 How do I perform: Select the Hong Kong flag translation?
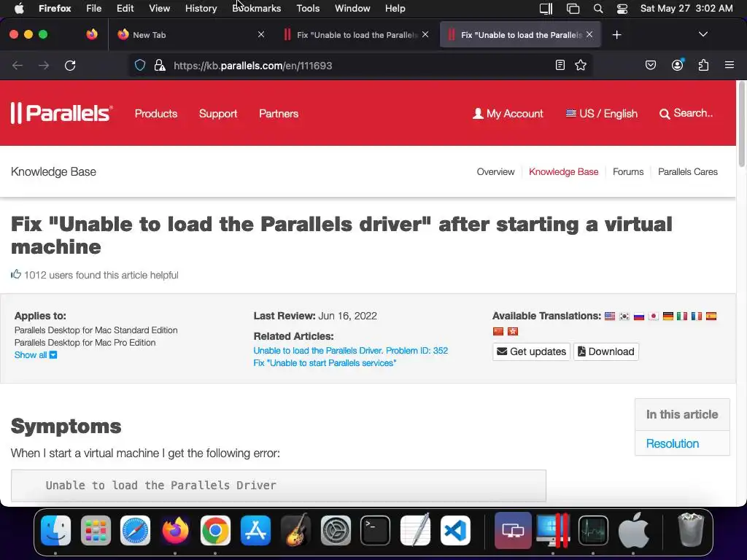point(513,332)
